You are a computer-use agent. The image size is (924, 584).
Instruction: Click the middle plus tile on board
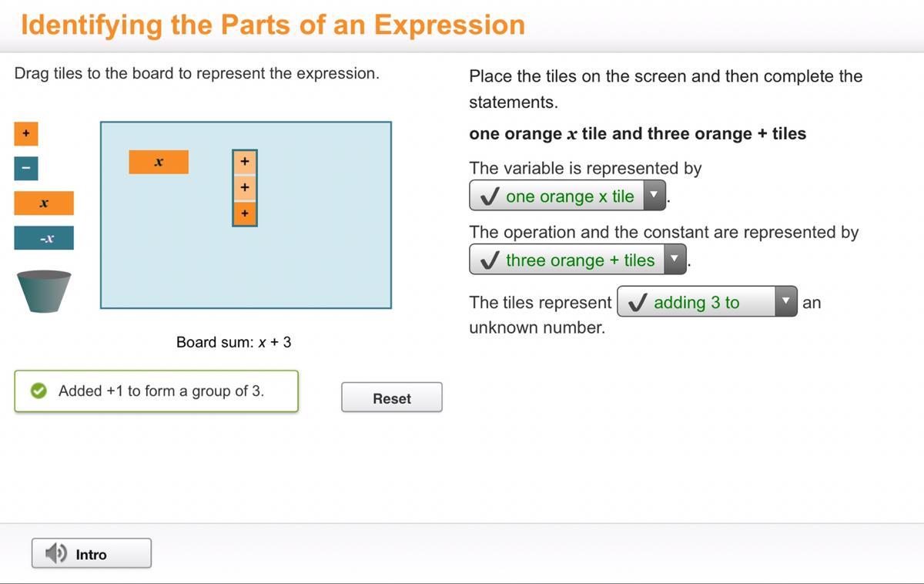245,187
